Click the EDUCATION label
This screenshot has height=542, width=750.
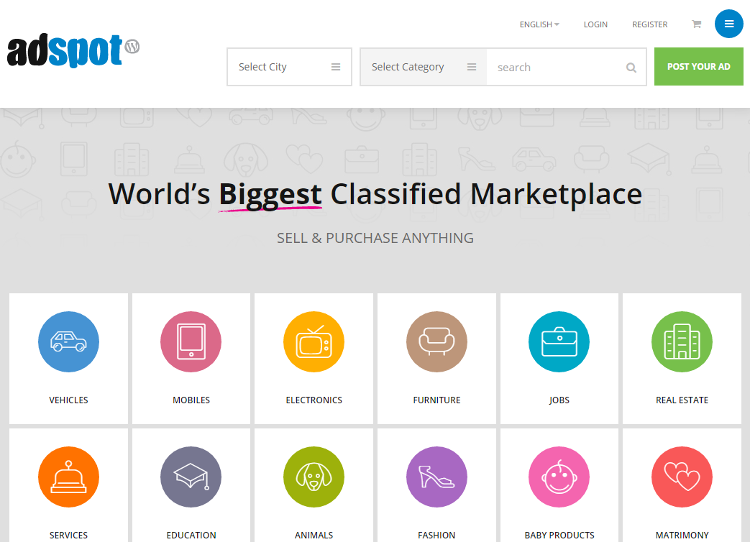pos(191,535)
